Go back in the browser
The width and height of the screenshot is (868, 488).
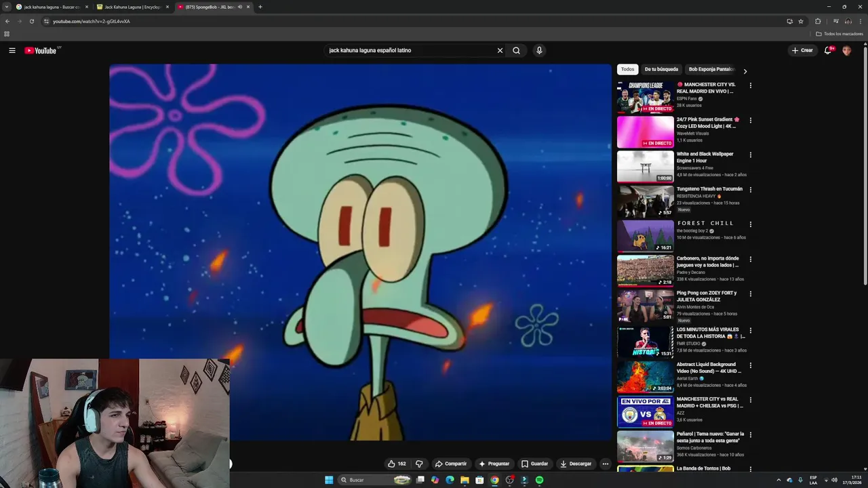click(7, 21)
